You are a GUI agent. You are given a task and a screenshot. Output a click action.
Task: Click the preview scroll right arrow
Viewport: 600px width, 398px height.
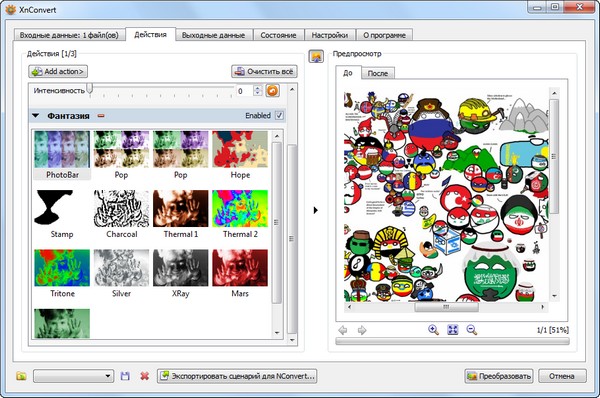coord(543,307)
